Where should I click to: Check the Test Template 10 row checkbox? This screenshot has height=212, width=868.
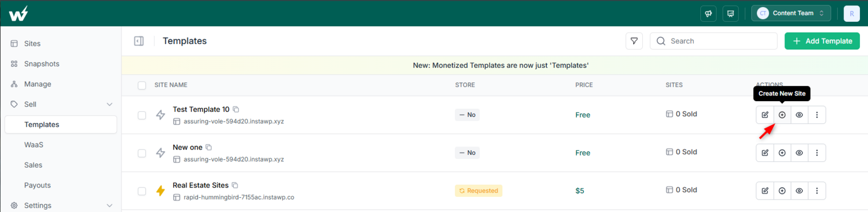click(x=142, y=115)
